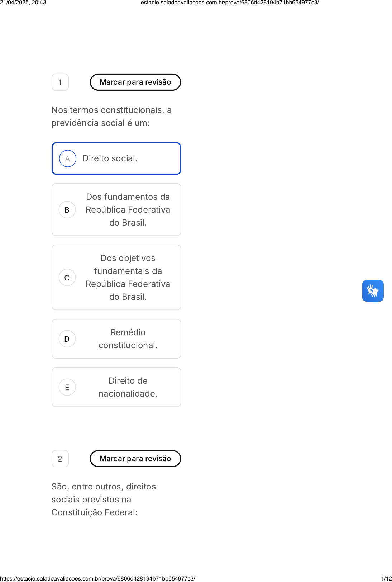Click the "São, entre outros, direitos" question text

pos(104,500)
